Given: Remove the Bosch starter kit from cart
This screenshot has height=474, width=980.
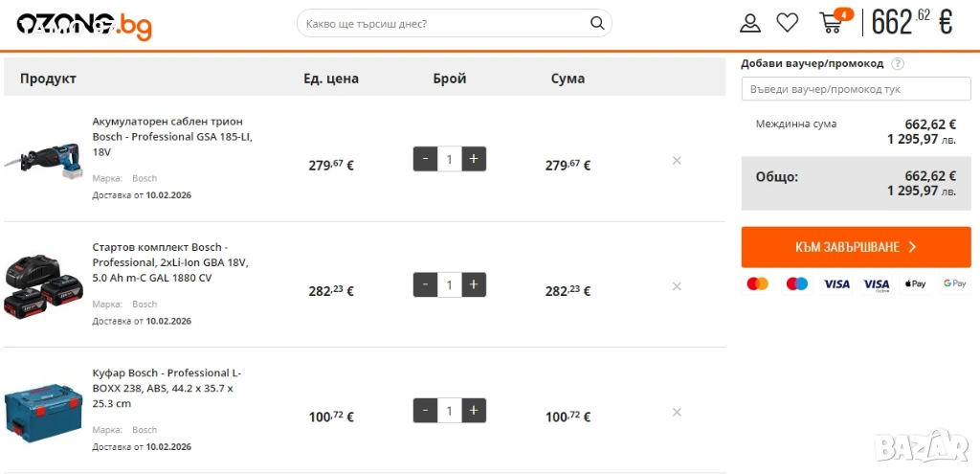Looking at the screenshot, I should point(677,285).
